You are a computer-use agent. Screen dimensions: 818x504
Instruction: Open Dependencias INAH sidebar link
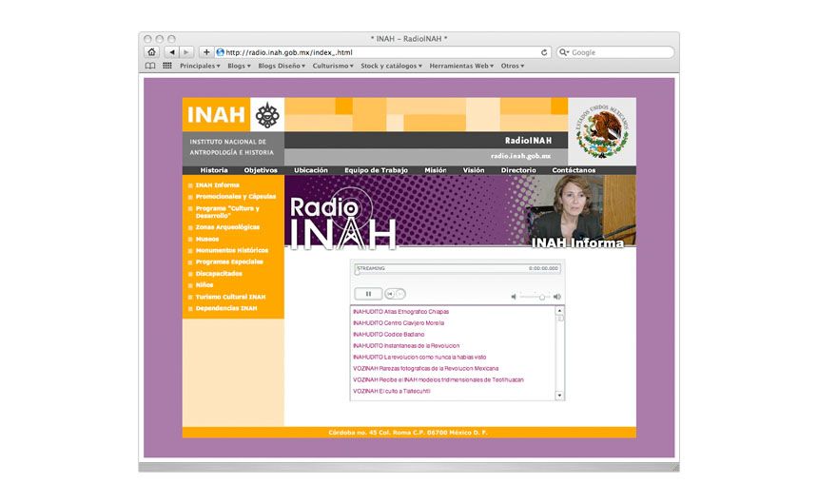tap(226, 308)
